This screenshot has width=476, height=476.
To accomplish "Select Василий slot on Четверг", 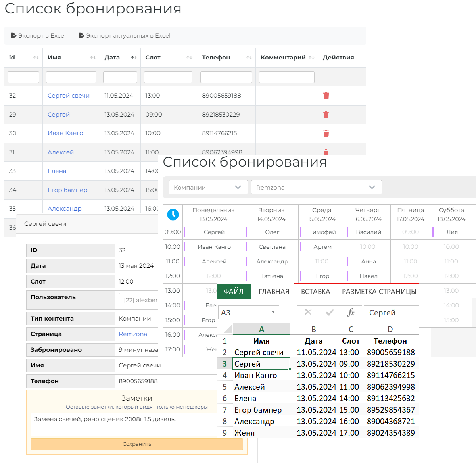I will pos(369,232).
